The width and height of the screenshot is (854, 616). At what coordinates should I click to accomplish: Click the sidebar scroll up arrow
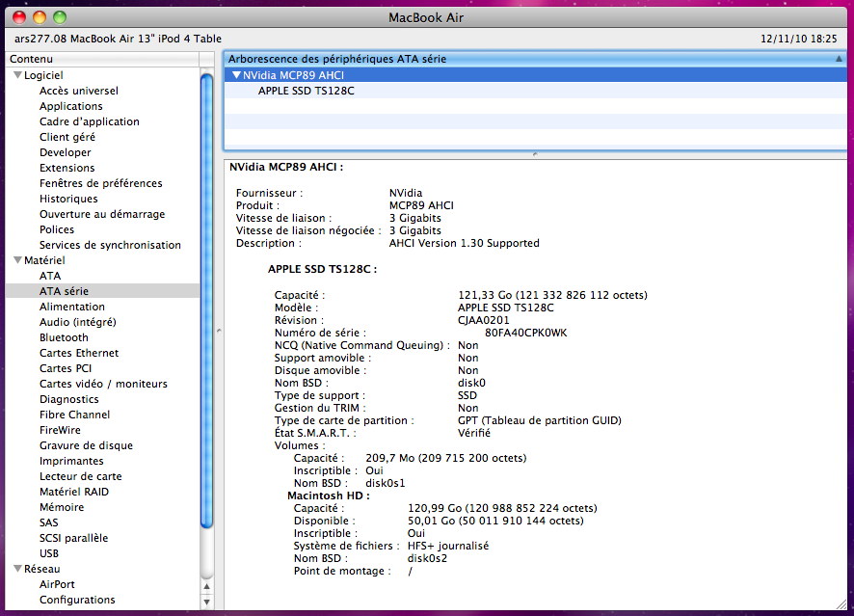coord(207,586)
